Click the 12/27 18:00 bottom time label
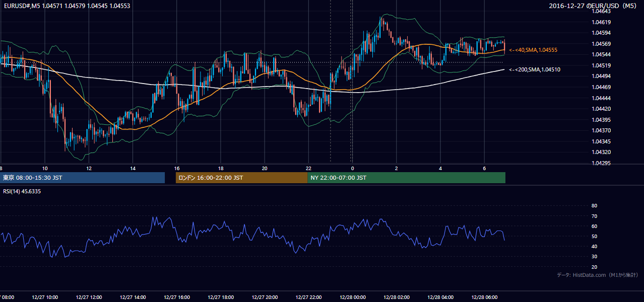 [221, 297]
